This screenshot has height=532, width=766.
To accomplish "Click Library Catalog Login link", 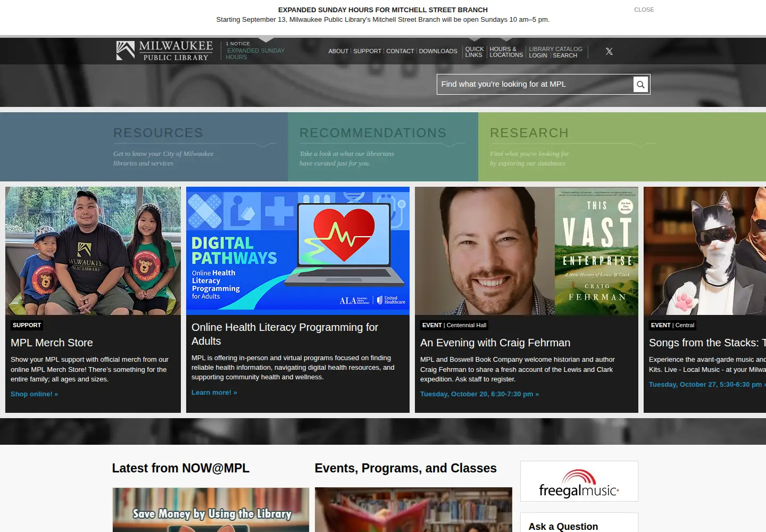I will tap(538, 55).
